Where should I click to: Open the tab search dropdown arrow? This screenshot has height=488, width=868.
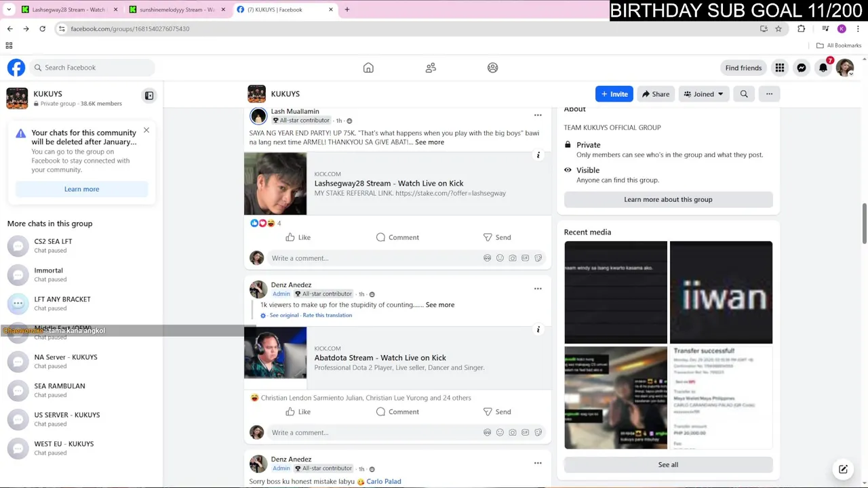point(9,9)
